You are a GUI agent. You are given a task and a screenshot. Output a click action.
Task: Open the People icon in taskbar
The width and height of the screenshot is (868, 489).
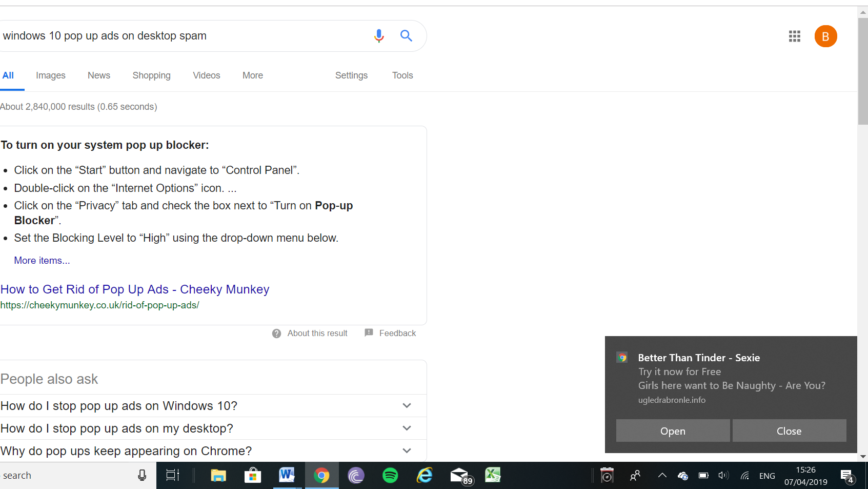[635, 476]
